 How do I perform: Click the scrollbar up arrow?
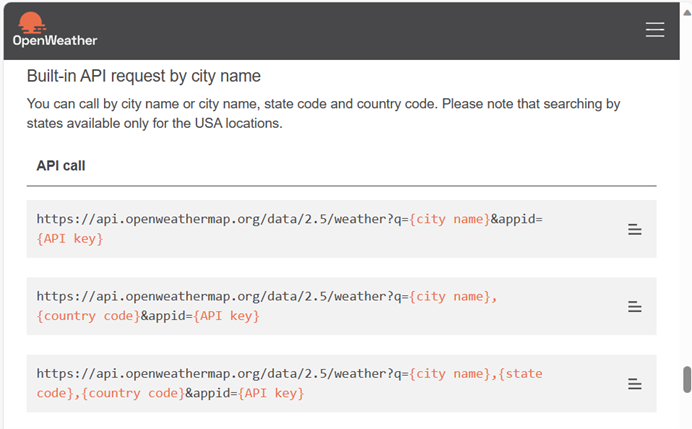687,13
